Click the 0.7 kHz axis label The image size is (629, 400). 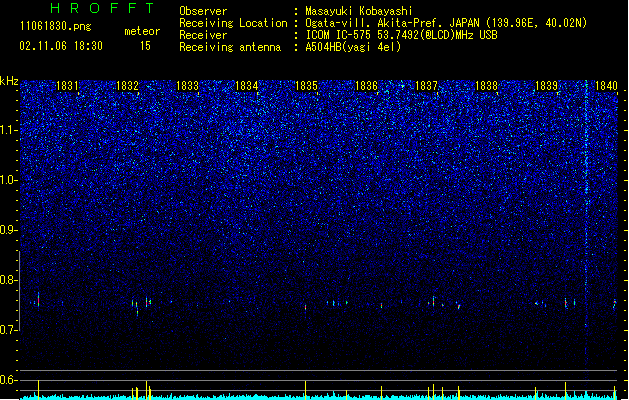click(x=8, y=330)
